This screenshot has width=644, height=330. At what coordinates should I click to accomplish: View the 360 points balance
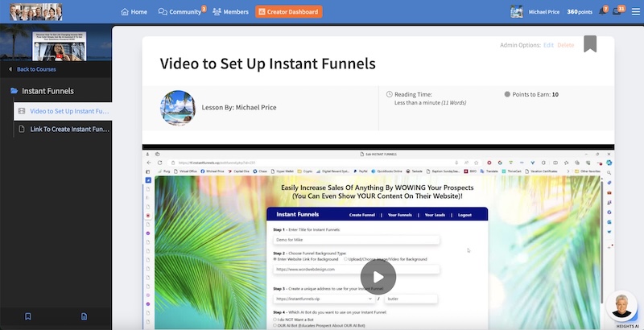coord(580,12)
